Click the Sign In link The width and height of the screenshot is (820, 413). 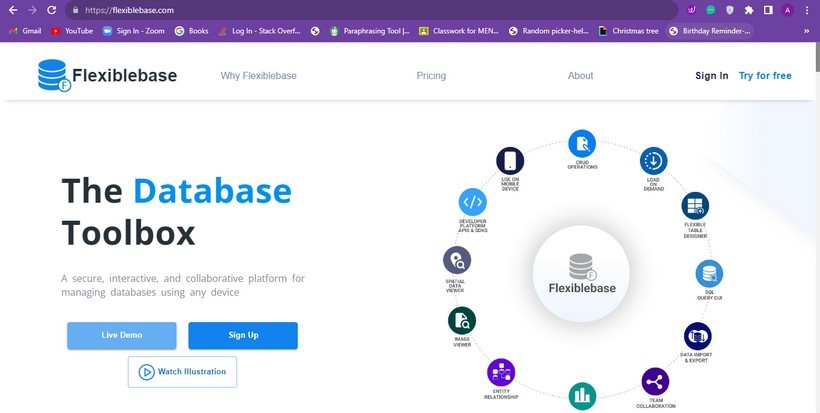[x=712, y=76]
